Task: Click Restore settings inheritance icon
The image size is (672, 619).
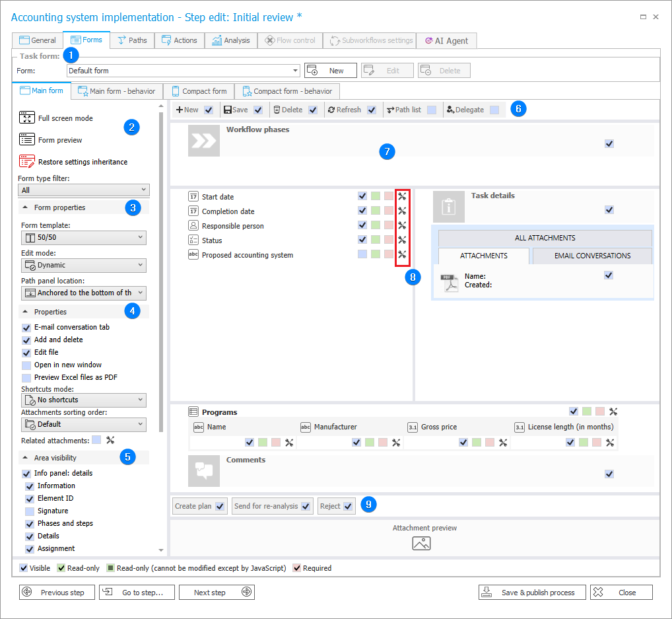Action: (x=26, y=161)
